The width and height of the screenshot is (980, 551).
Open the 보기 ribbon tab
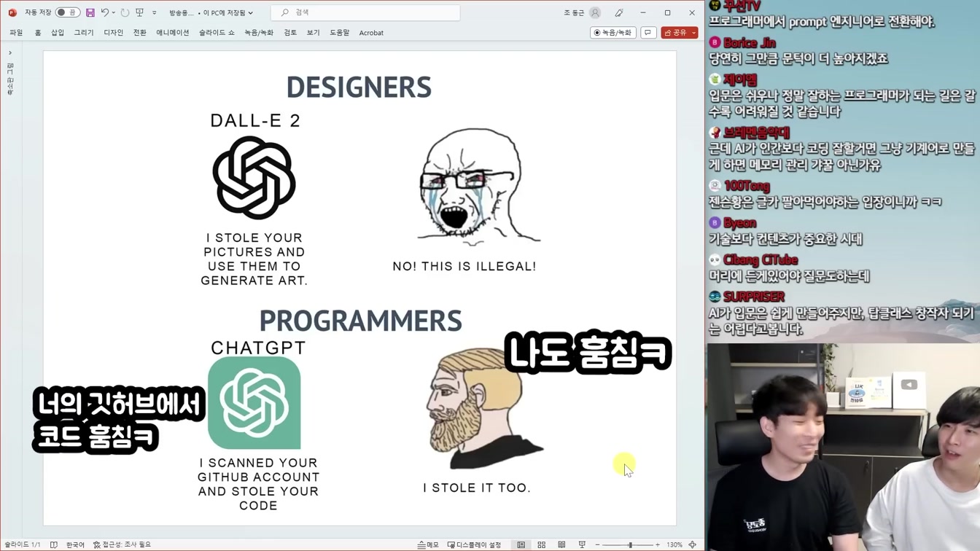(314, 33)
